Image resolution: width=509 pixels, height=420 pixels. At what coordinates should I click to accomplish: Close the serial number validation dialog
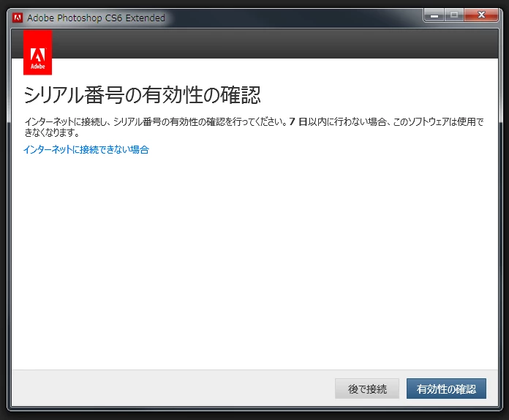click(481, 15)
